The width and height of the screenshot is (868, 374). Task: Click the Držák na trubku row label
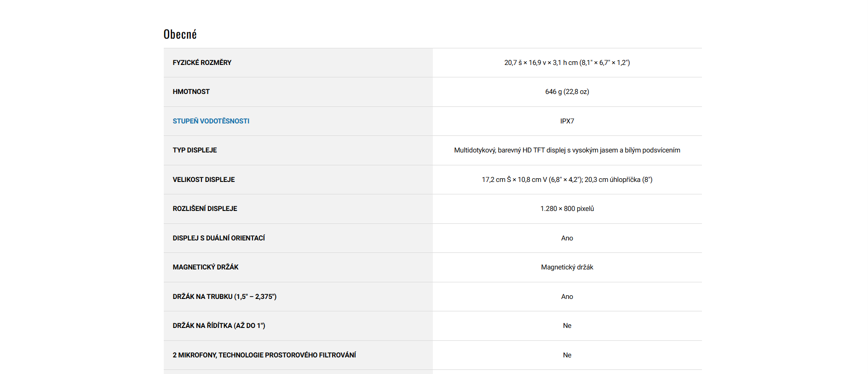pos(224,297)
